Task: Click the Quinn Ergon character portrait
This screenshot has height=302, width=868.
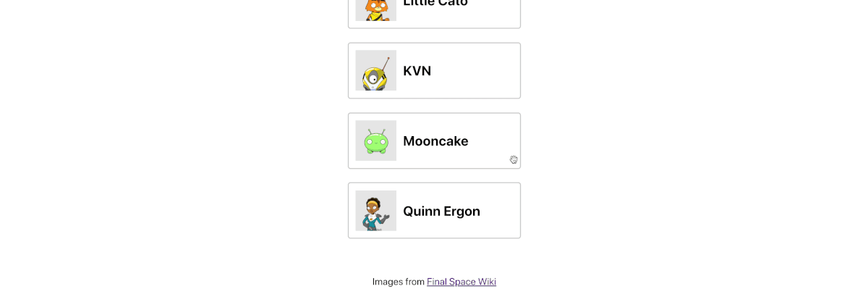Action: pyautogui.click(x=376, y=211)
